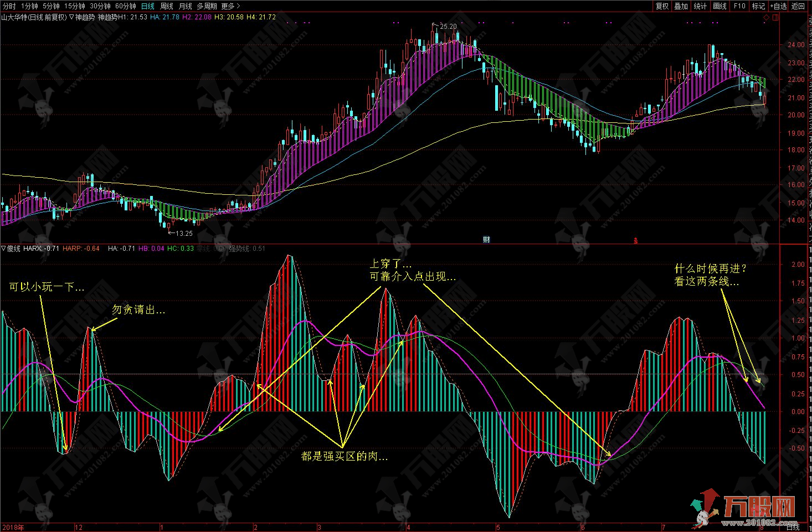The width and height of the screenshot is (812, 532).
Task: Expand the 神趋势 indicator dropdown triangle
Action: coord(71,17)
